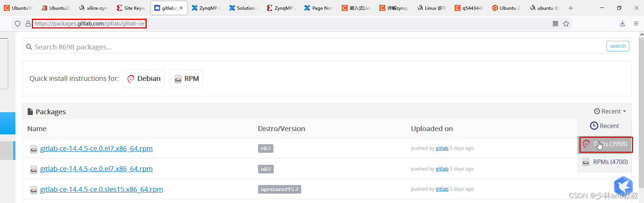Close the gitlab tab
The height and width of the screenshot is (203, 644).
[x=181, y=8]
